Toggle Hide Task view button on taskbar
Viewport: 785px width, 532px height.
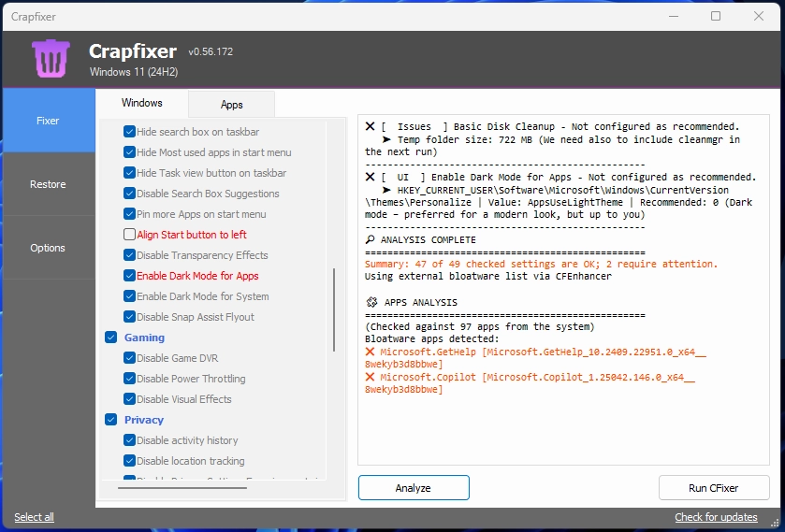point(129,173)
